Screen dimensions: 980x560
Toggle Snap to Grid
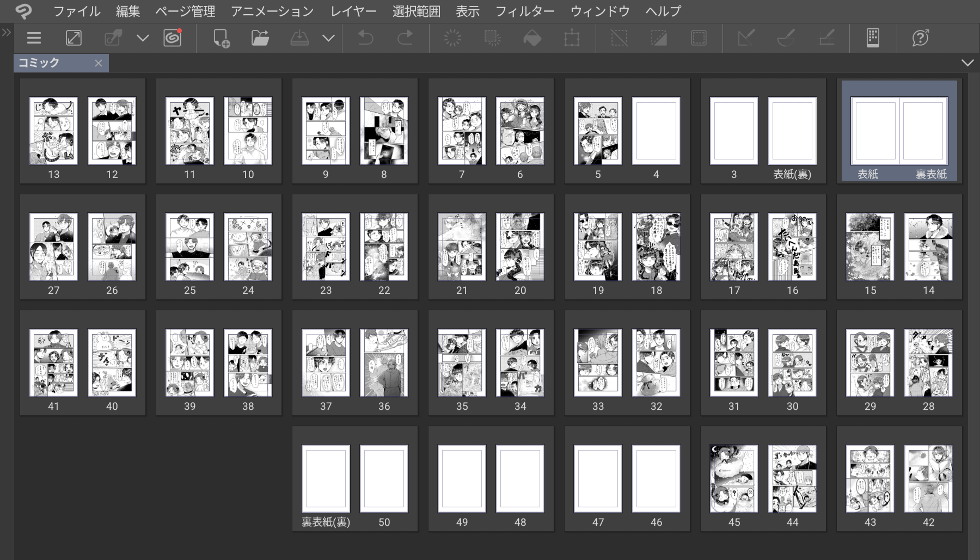pos(826,38)
